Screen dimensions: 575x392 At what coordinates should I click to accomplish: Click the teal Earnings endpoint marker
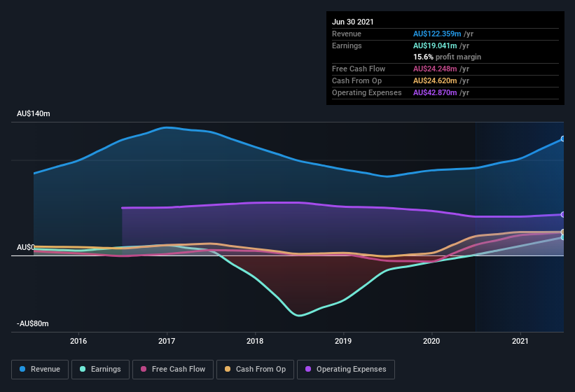coord(563,237)
